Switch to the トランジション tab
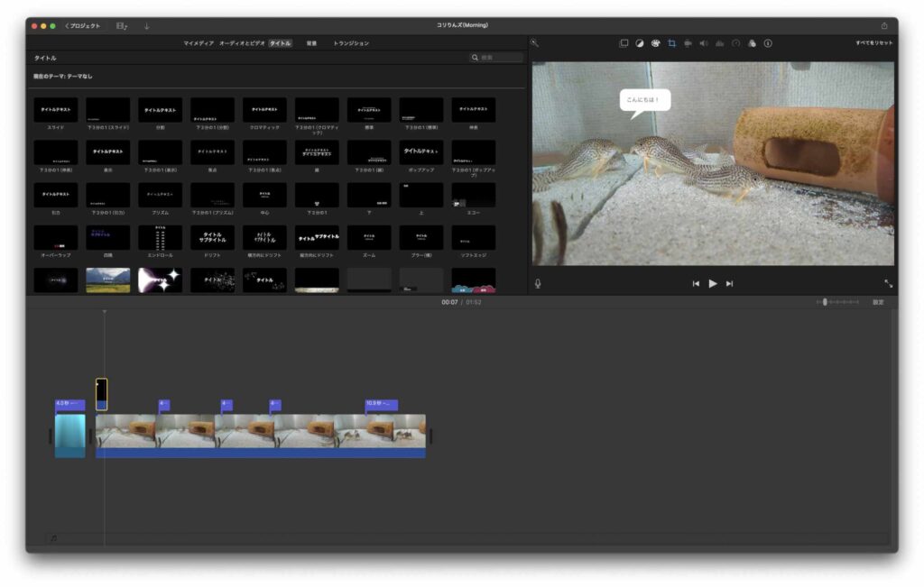Screen dimensions: 924x587 click(x=351, y=43)
